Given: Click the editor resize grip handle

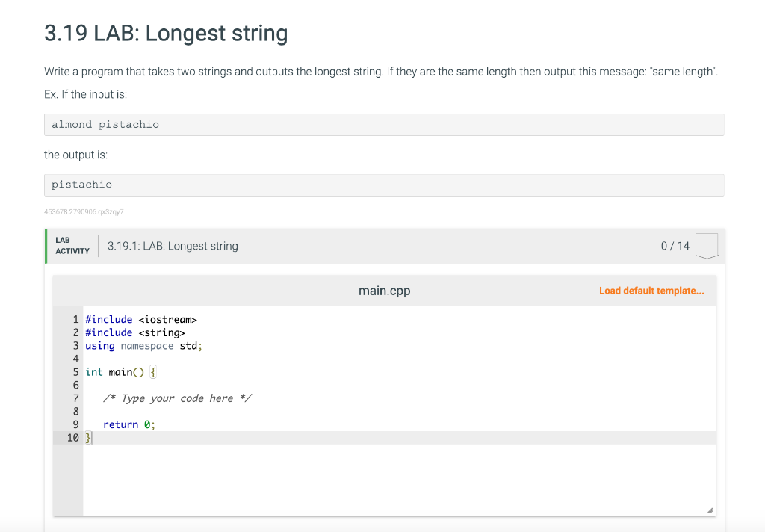Looking at the screenshot, I should (709, 510).
